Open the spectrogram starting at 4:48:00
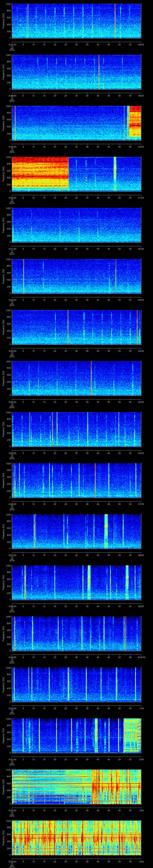This screenshot has height=868, width=153. [x=77, y=72]
